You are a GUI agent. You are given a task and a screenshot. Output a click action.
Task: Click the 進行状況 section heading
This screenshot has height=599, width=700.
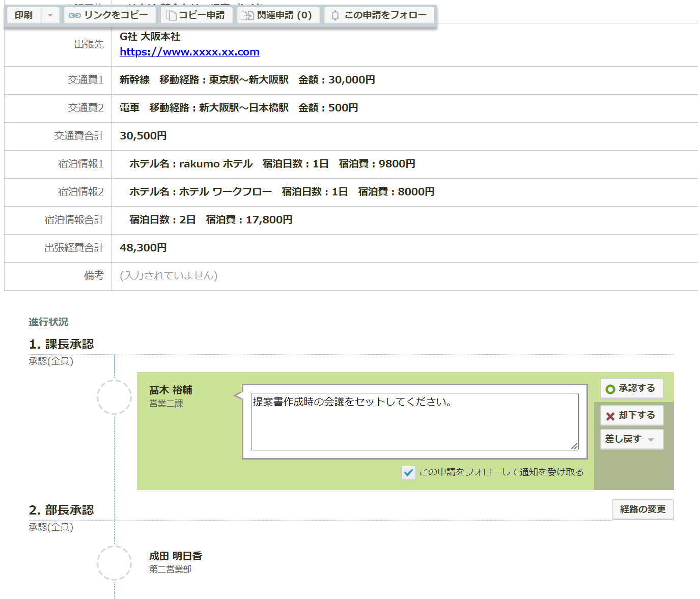click(x=48, y=322)
